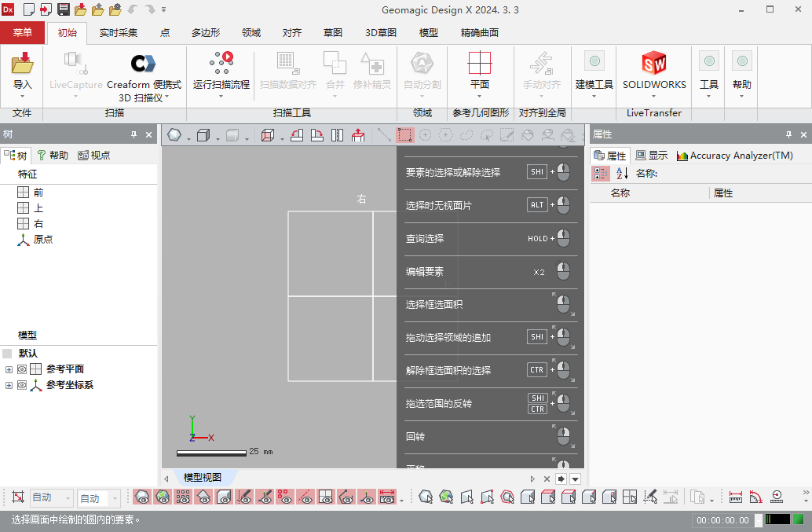Image resolution: width=812 pixels, height=532 pixels.
Task: Open mesh display mode dropdown arrow in view toolbar
Action: point(188,139)
